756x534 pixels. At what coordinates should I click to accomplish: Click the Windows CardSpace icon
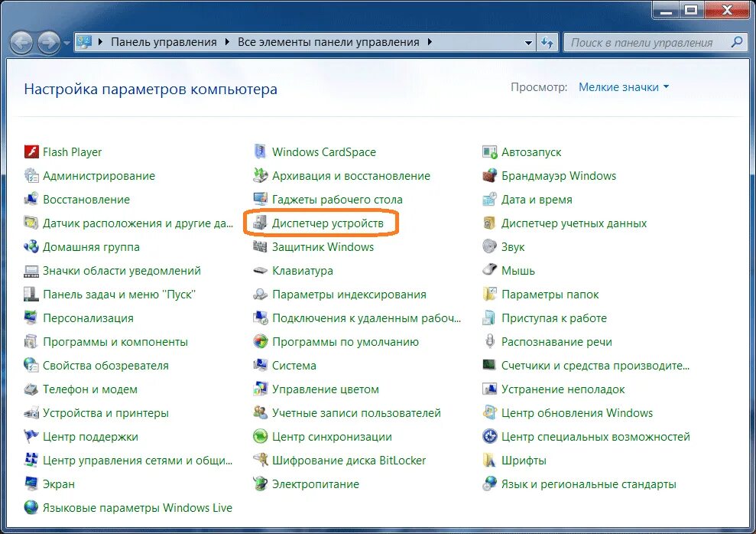pyautogui.click(x=261, y=152)
